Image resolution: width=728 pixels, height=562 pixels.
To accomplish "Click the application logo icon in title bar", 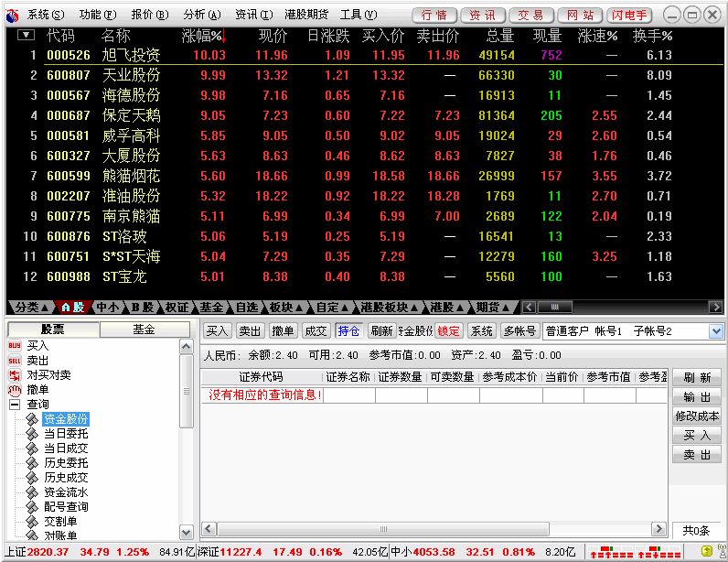I will pos(12,16).
